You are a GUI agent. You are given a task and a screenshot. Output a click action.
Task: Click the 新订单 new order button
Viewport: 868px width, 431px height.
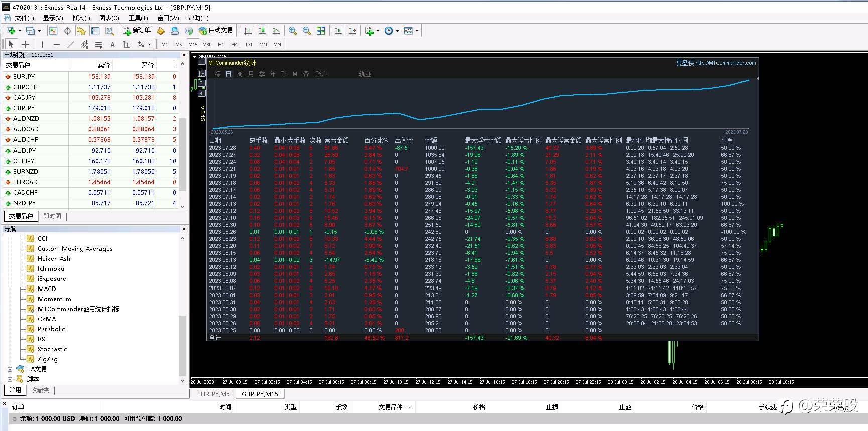point(137,31)
